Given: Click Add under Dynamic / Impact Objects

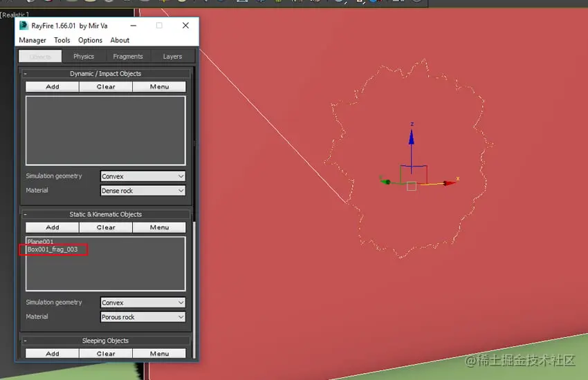Looking at the screenshot, I should point(53,86).
